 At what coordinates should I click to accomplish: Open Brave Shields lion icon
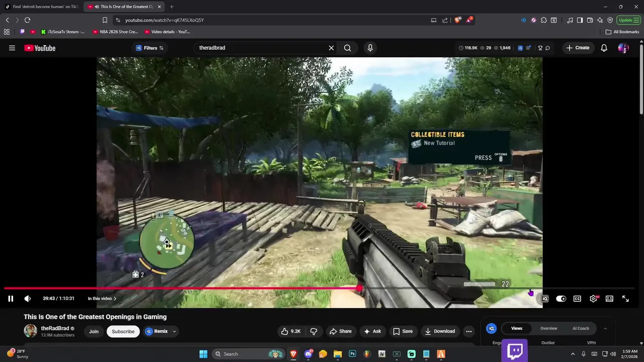[457, 20]
